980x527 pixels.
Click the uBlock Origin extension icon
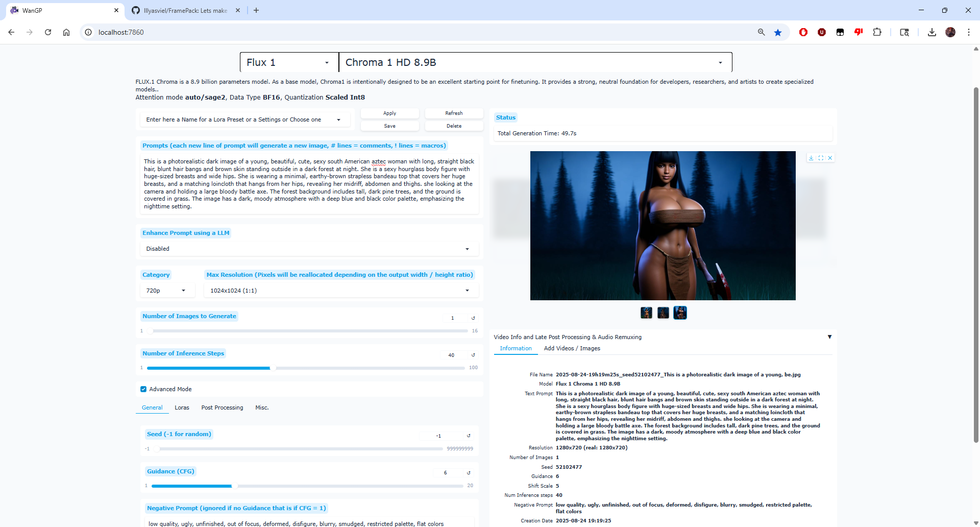click(x=822, y=32)
